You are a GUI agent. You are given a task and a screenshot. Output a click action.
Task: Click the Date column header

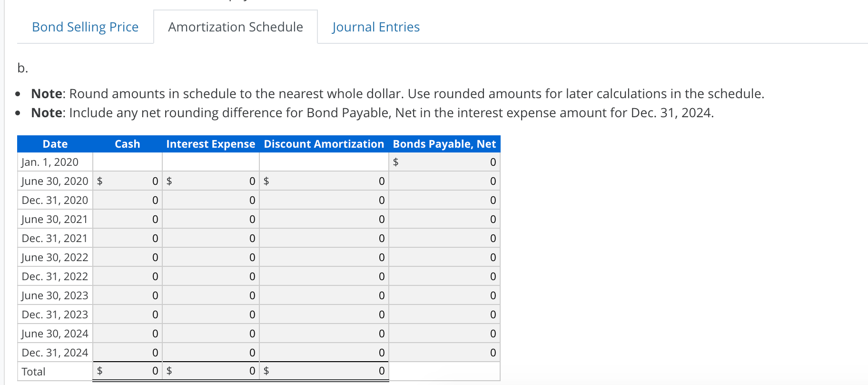pyautogui.click(x=55, y=144)
